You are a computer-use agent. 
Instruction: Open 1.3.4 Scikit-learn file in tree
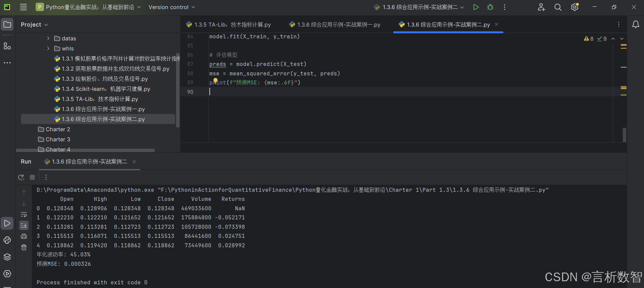click(102, 89)
